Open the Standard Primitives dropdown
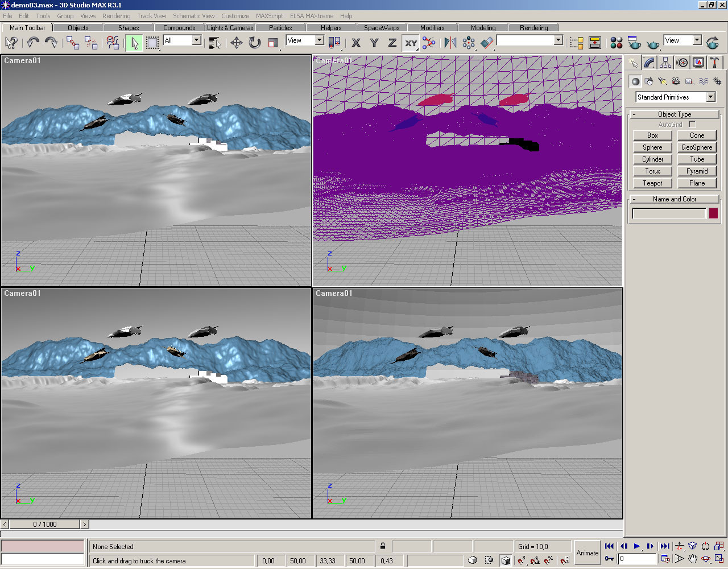This screenshot has height=569, width=728. pos(710,97)
